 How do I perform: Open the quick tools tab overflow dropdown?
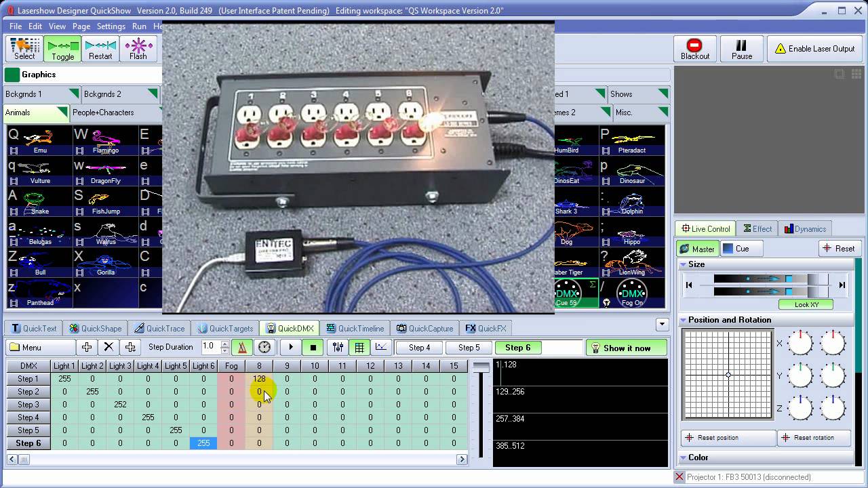pyautogui.click(x=662, y=325)
